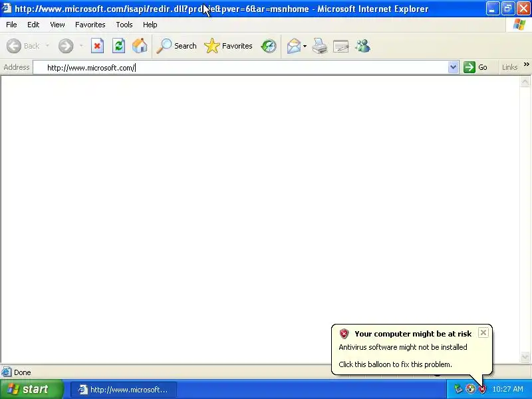Click the Done status bar text

point(23,372)
